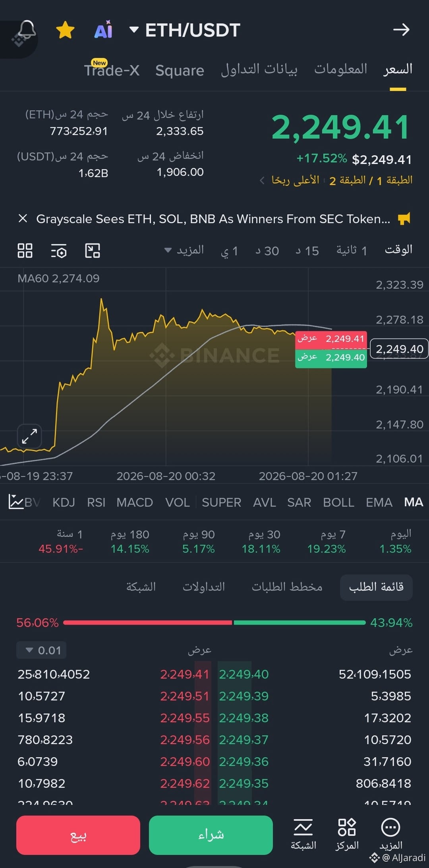Screen dimensions: 429x868
Task: Read the Grayscale Sees ETH, SOL, BNB headline
Action: [213, 219]
